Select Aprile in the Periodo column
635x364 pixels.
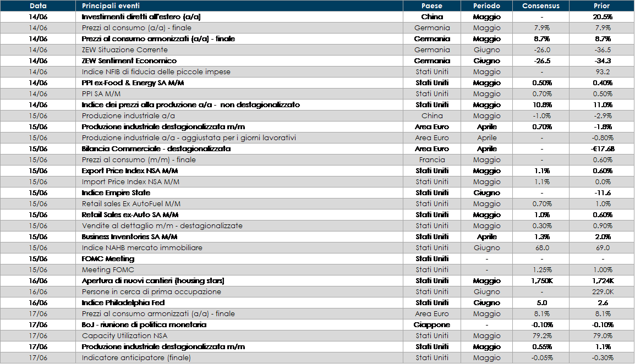pyautogui.click(x=486, y=138)
